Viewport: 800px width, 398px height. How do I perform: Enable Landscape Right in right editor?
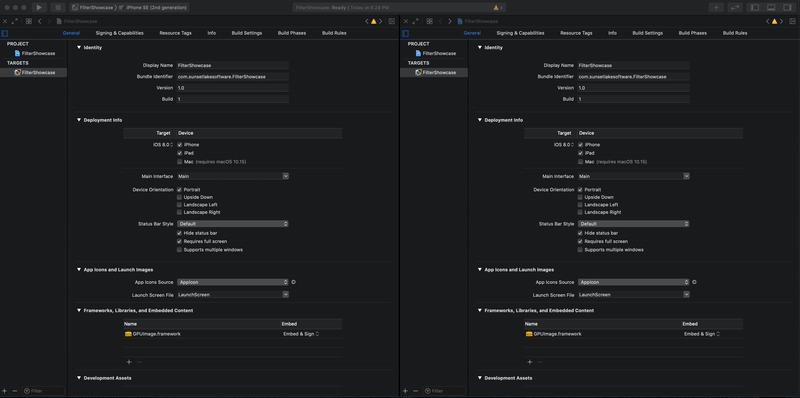(580, 212)
